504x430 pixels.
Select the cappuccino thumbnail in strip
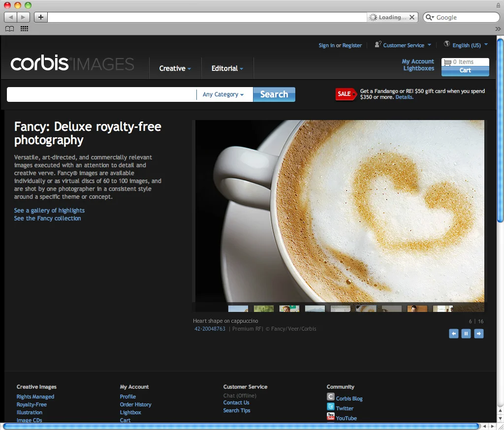pos(366,309)
